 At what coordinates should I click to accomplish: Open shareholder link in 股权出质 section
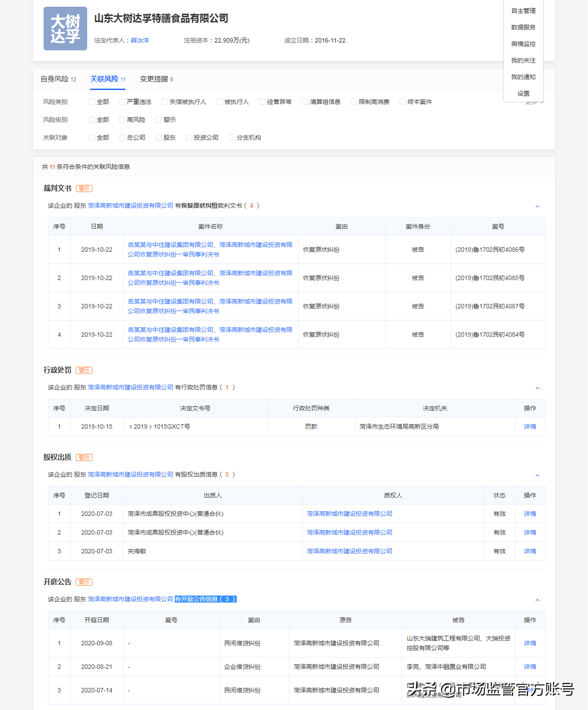130,475
